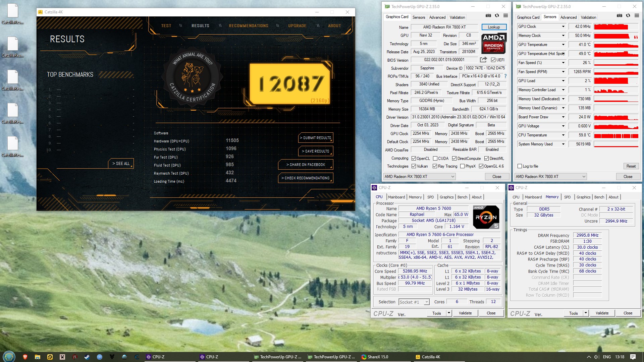Expand the Board Power Draw sensor dropdown
This screenshot has width=644, height=362.
[563, 117]
